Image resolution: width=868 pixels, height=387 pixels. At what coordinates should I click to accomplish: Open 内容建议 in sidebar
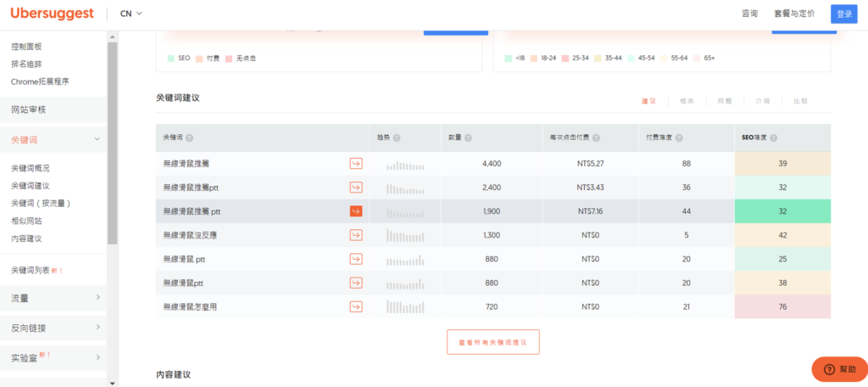pyautogui.click(x=26, y=238)
